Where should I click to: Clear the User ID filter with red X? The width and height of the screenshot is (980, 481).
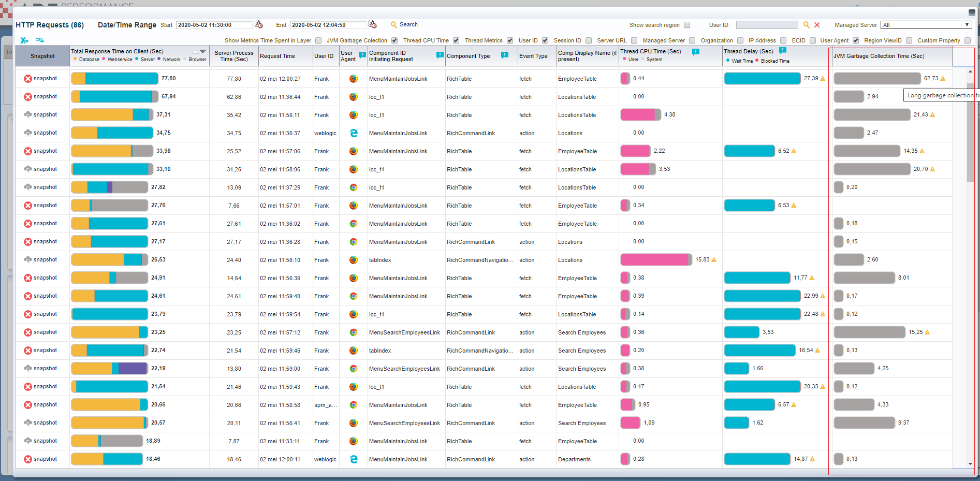(x=817, y=25)
